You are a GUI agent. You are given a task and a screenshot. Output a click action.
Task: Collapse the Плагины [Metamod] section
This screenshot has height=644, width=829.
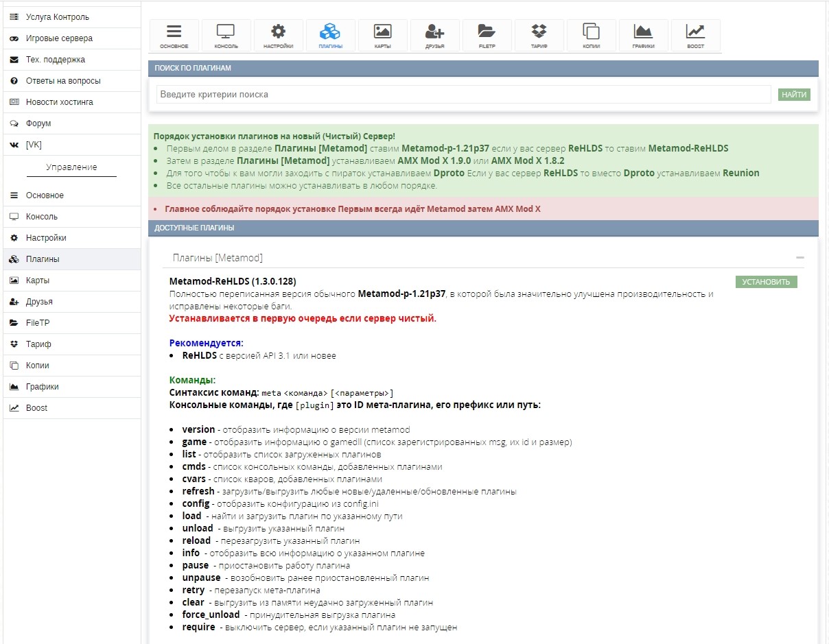[799, 258]
